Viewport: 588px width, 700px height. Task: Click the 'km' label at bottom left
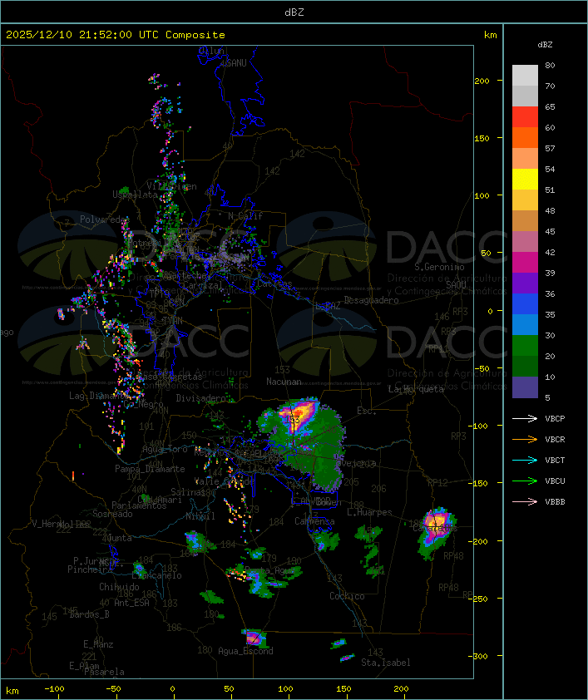[12, 691]
